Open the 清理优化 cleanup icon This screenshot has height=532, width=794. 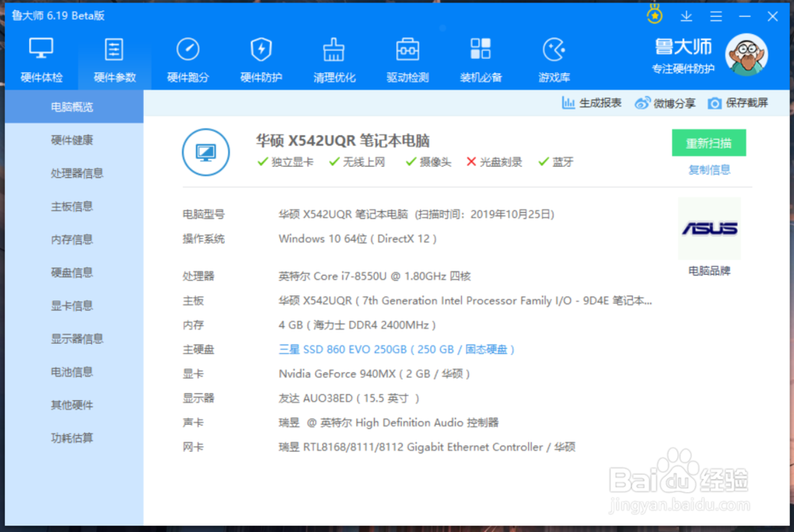tap(334, 60)
